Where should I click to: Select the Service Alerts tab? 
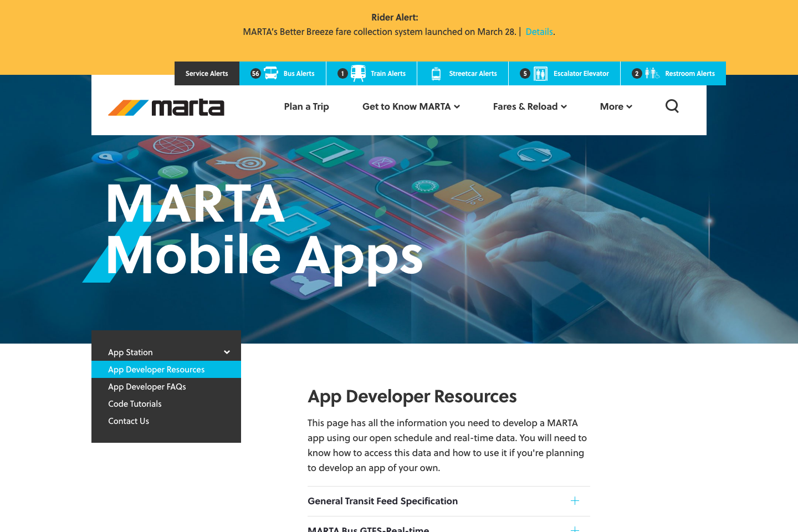click(207, 74)
